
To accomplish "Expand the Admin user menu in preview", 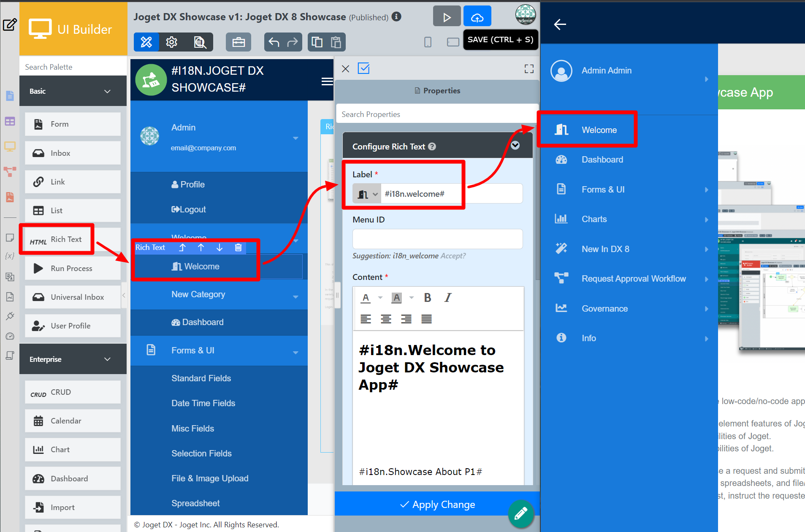I will coord(295,138).
